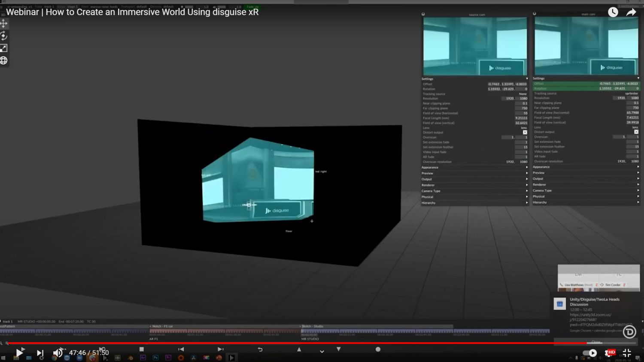Screen dimensions: 644x362
Task: Toggle the YouTube autoplay switch
Action: pos(590,353)
